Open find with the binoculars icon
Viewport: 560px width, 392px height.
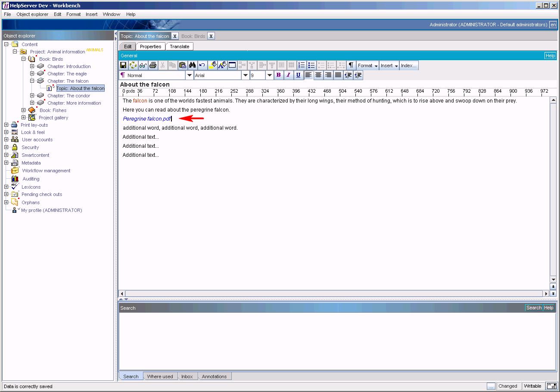click(x=193, y=65)
